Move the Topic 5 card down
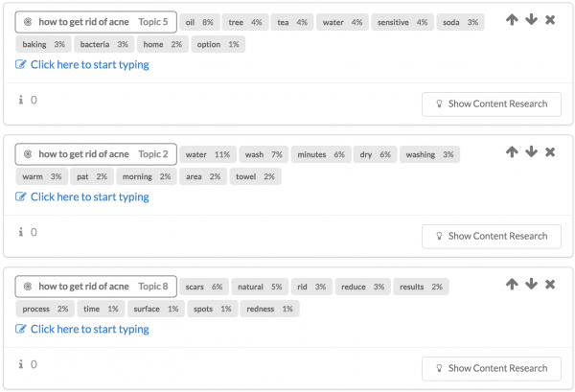The width and height of the screenshot is (575, 392). (531, 19)
